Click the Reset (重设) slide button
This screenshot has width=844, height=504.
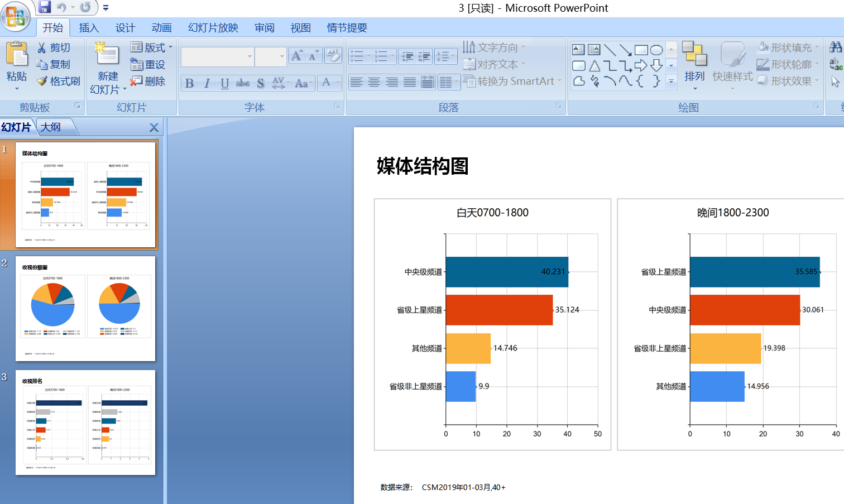tap(148, 64)
